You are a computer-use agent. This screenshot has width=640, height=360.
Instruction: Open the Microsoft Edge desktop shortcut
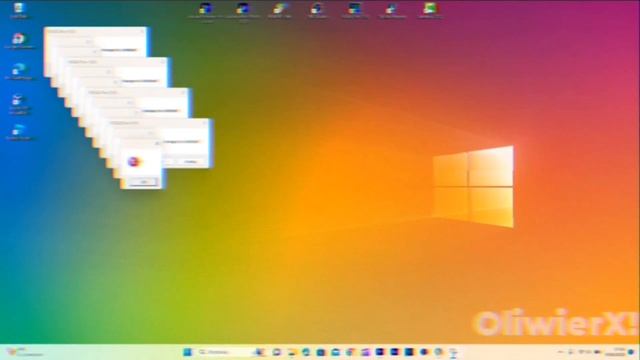(18, 71)
